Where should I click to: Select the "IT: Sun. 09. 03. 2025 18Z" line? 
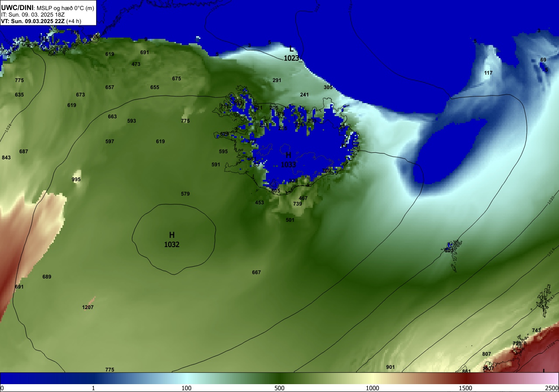click(x=33, y=14)
